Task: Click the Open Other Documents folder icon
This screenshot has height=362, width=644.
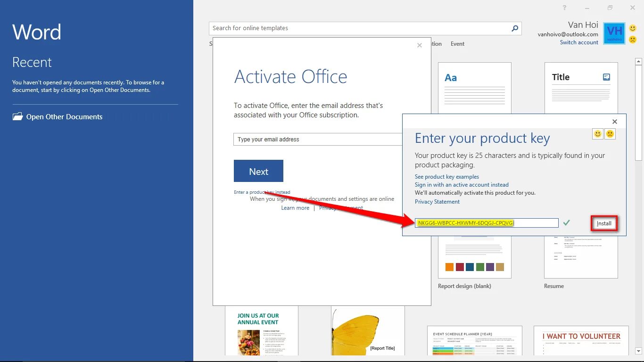Action: (x=17, y=116)
